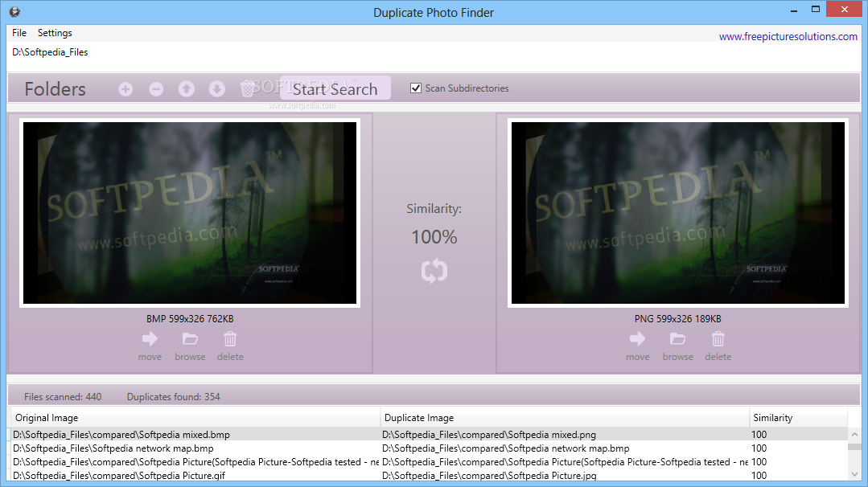This screenshot has height=487, width=868.
Task: Toggle the Scan Subdirectories checkbox
Action: coord(416,88)
